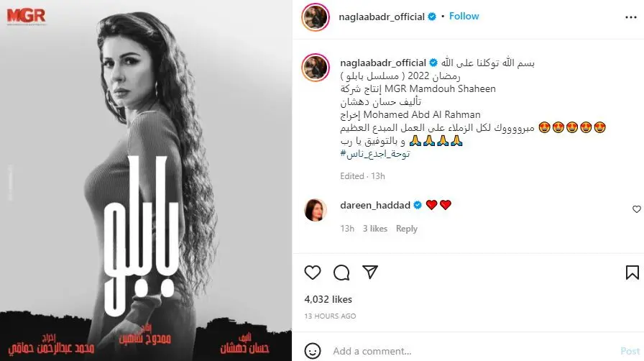644x361 pixels.
Task: Follow naglaabadr_official
Action: 464,16
